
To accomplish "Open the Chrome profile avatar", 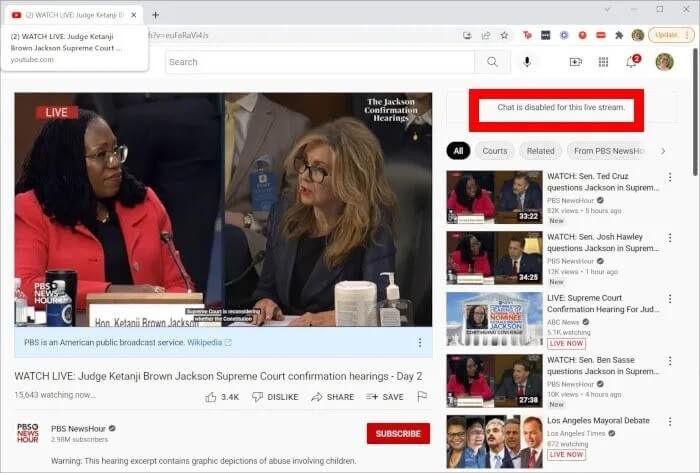I will coord(638,35).
